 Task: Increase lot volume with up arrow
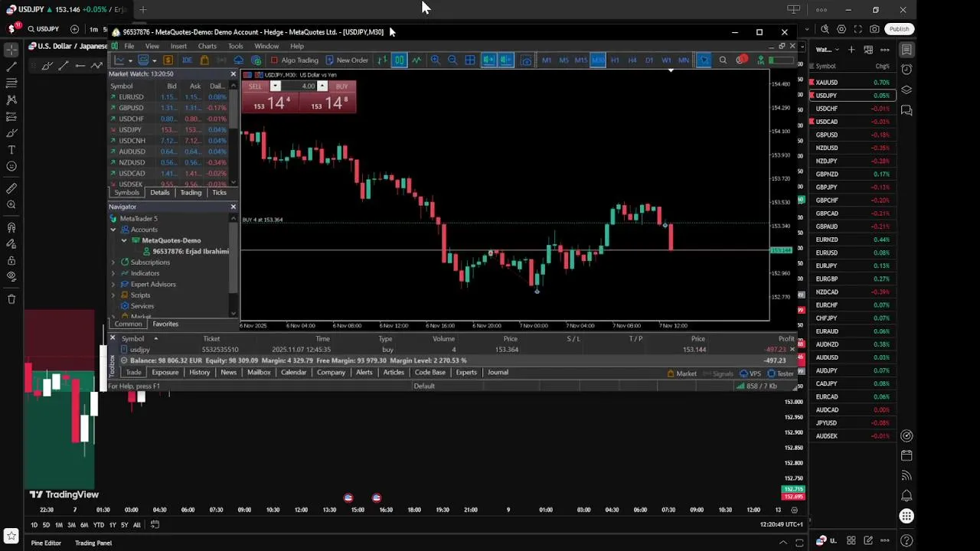pos(322,86)
